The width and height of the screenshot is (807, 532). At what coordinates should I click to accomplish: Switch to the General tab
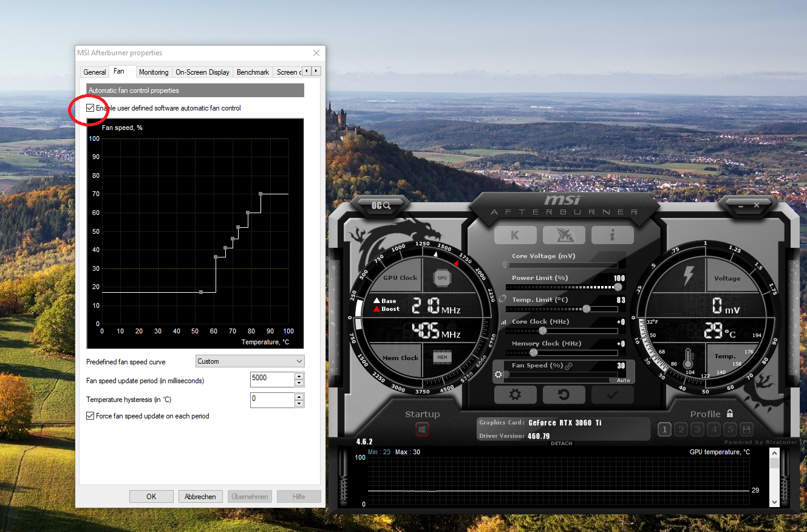tap(95, 72)
